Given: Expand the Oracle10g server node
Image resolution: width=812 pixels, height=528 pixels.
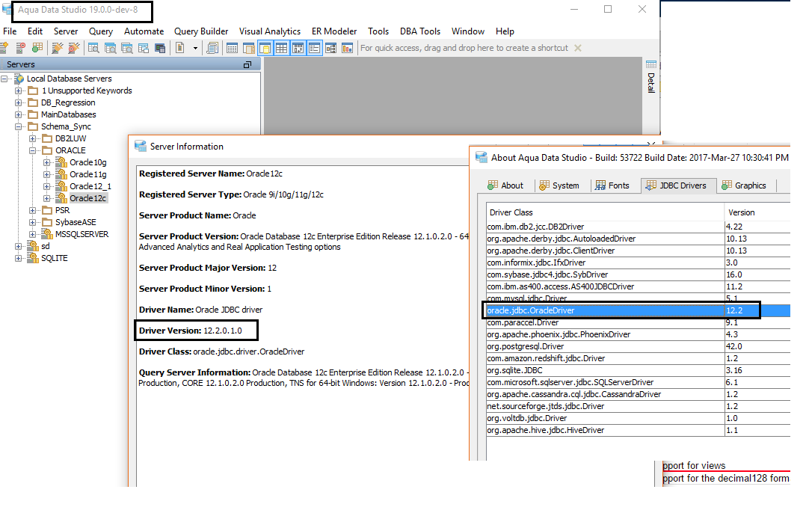Looking at the screenshot, I should 46,162.
